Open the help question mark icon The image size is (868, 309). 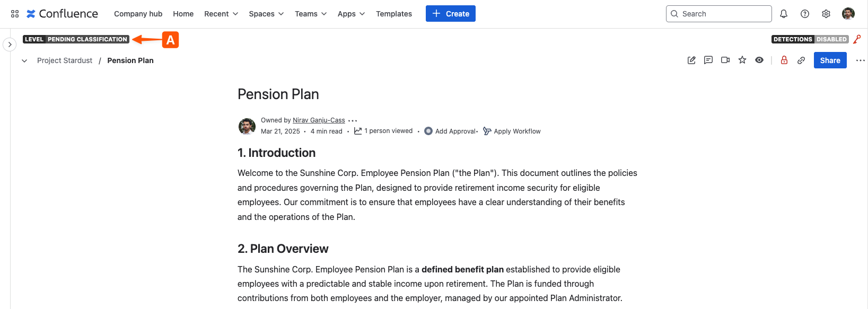[x=805, y=14]
